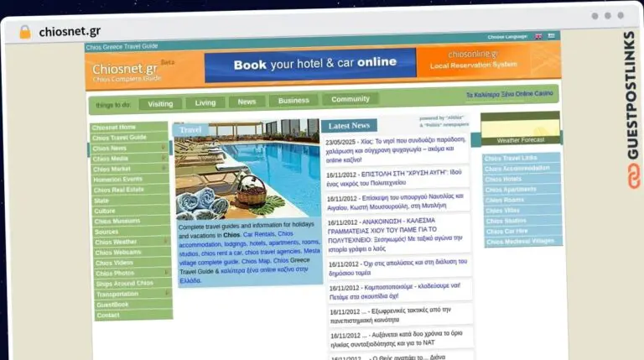644x360 pixels.
Task: Open the Contact page
Action: [134, 316]
